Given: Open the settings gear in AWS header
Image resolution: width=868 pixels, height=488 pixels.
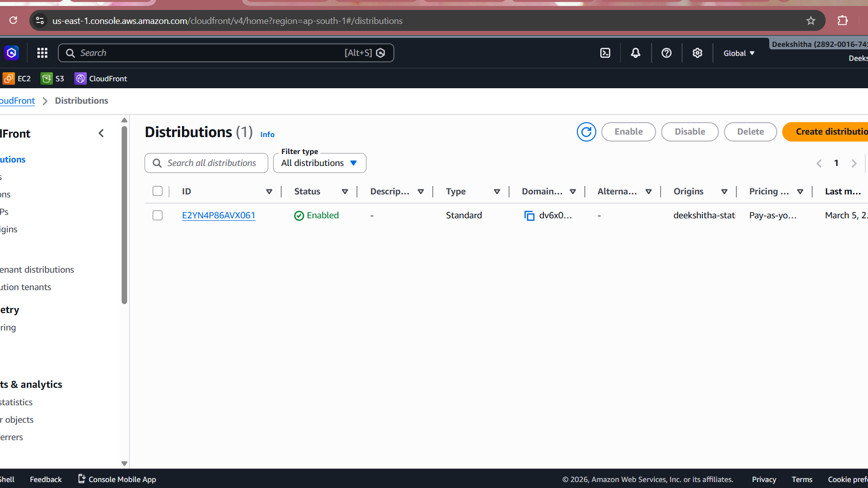Looking at the screenshot, I should (697, 53).
